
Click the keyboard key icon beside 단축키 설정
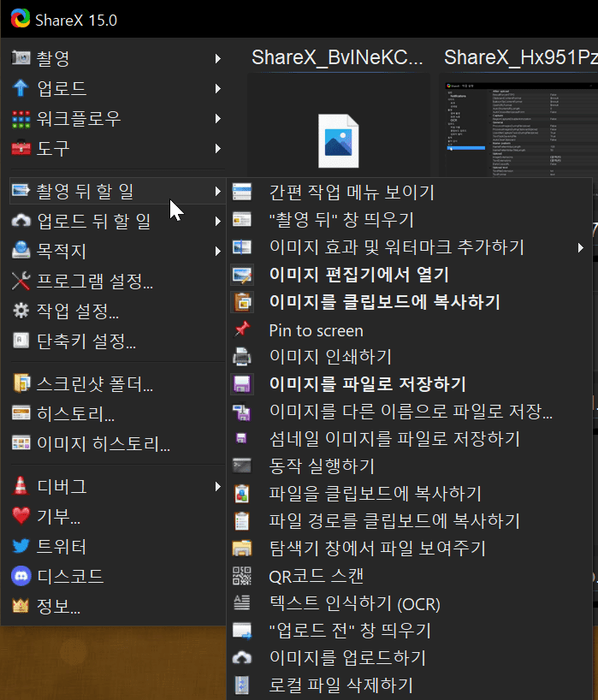[x=21, y=341]
